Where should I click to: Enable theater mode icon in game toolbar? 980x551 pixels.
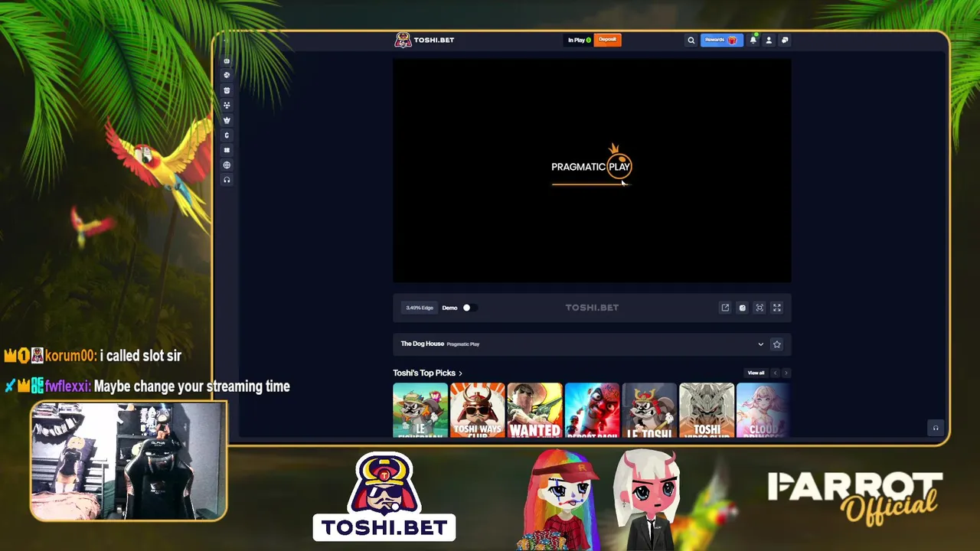coord(759,308)
